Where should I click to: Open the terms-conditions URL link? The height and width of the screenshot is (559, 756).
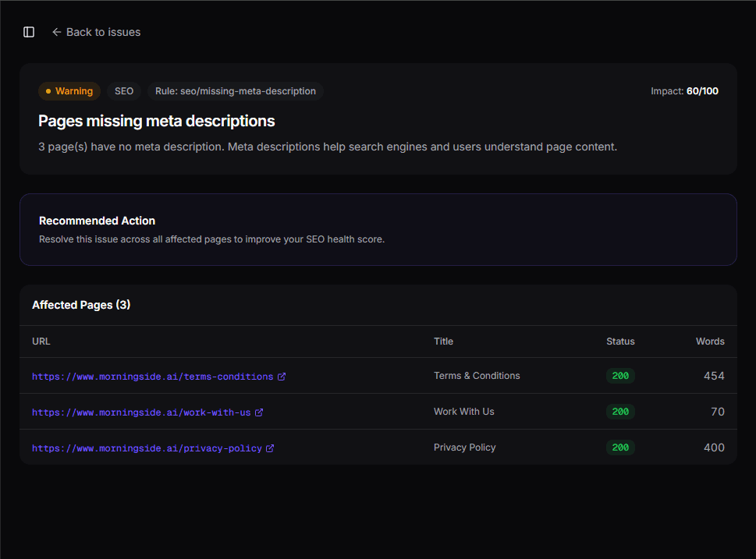pyautogui.click(x=152, y=377)
